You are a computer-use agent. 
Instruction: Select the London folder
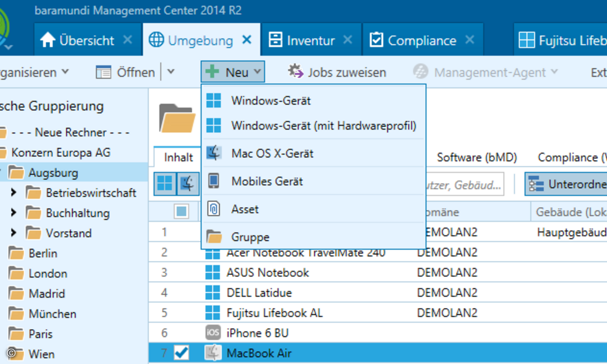[48, 274]
